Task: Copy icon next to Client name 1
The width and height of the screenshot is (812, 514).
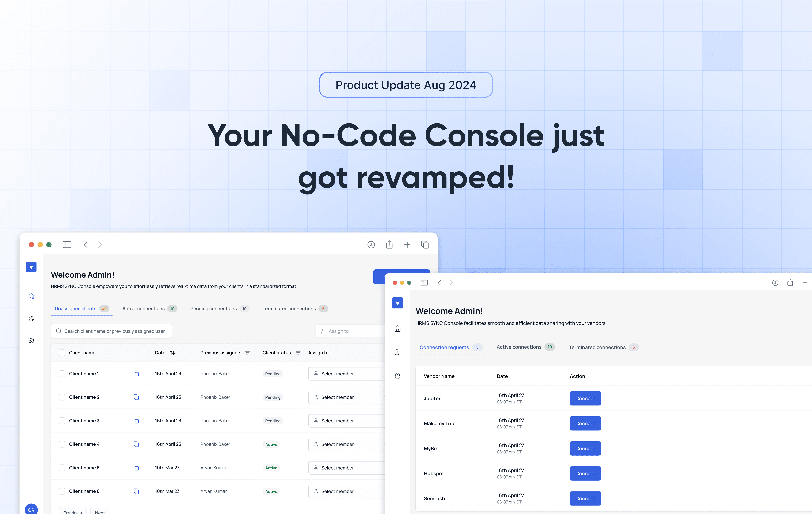Action: (x=136, y=373)
